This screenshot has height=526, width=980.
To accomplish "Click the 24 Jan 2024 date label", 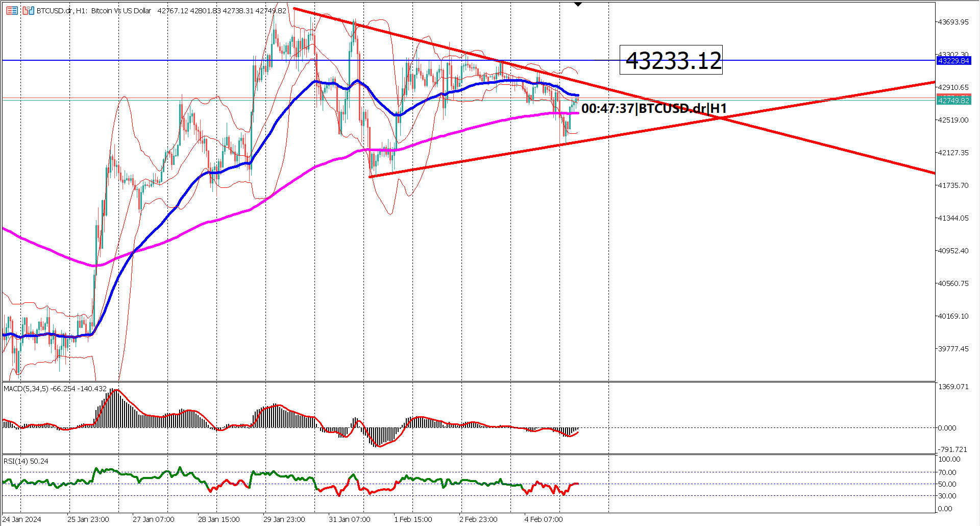I will point(21,519).
